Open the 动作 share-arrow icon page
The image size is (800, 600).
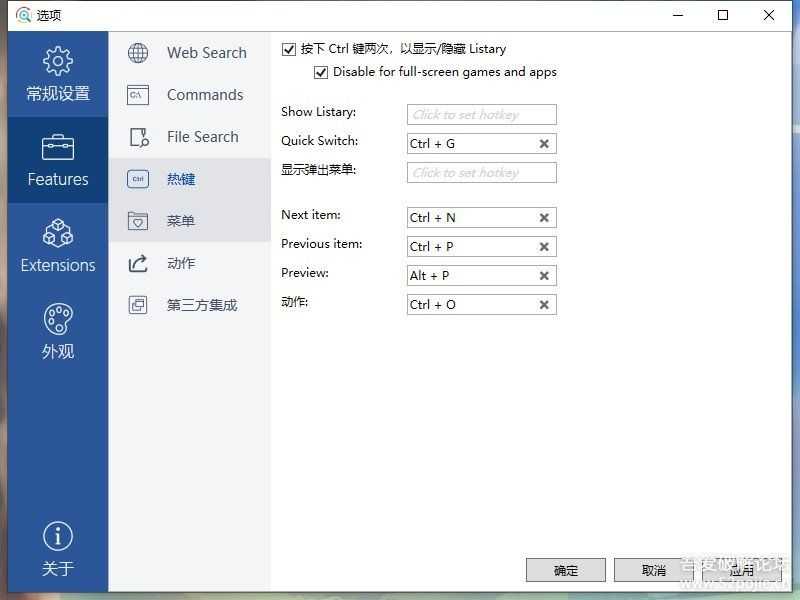[138, 263]
